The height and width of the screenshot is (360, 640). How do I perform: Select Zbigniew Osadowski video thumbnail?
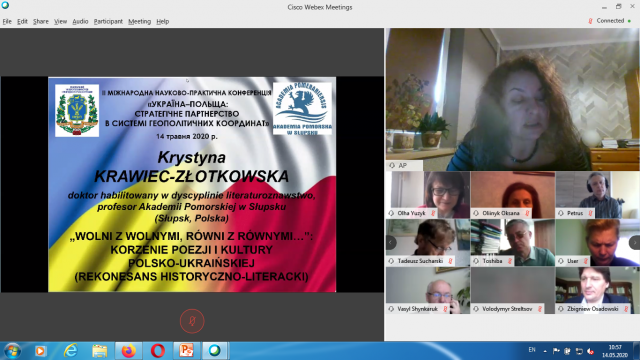click(598, 291)
